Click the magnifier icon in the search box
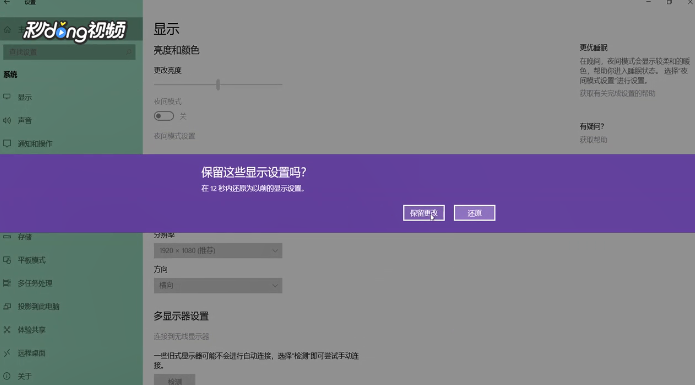This screenshot has width=695, height=385. 129,52
